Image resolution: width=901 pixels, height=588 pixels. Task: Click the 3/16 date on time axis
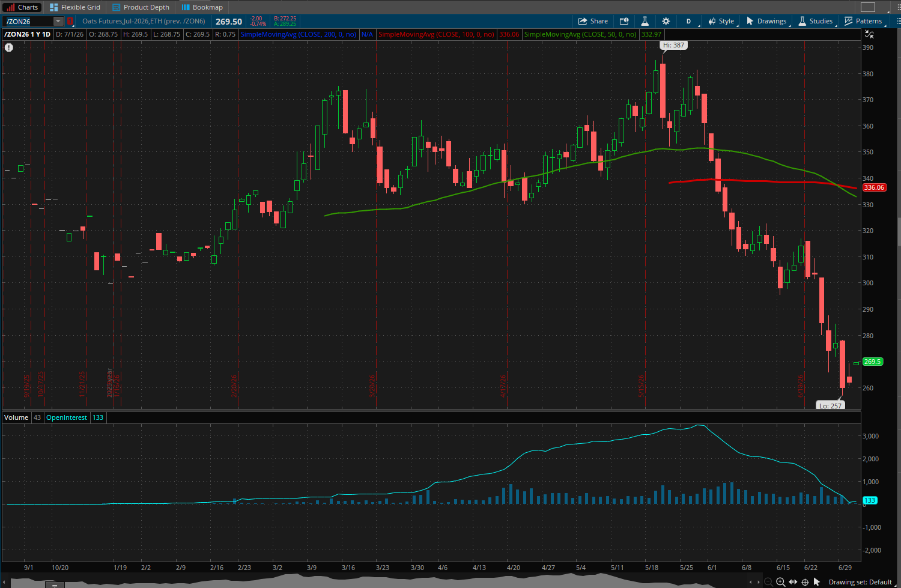pos(348,568)
